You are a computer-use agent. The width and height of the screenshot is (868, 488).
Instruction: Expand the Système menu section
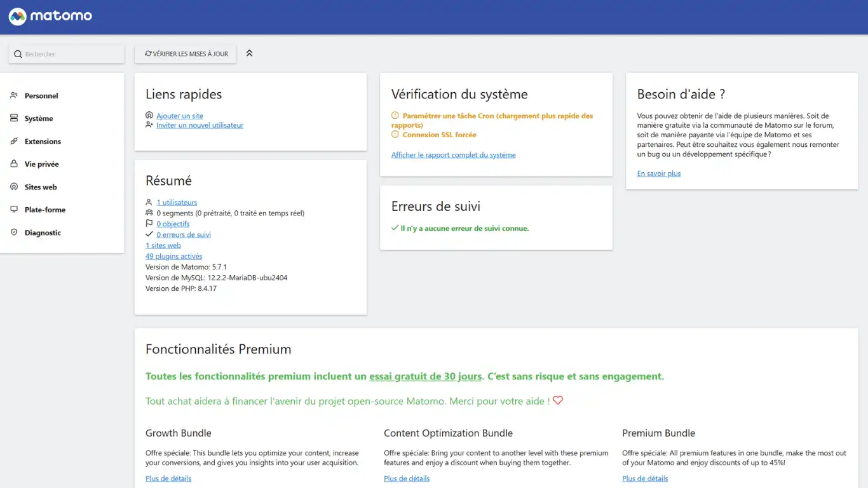click(x=39, y=119)
